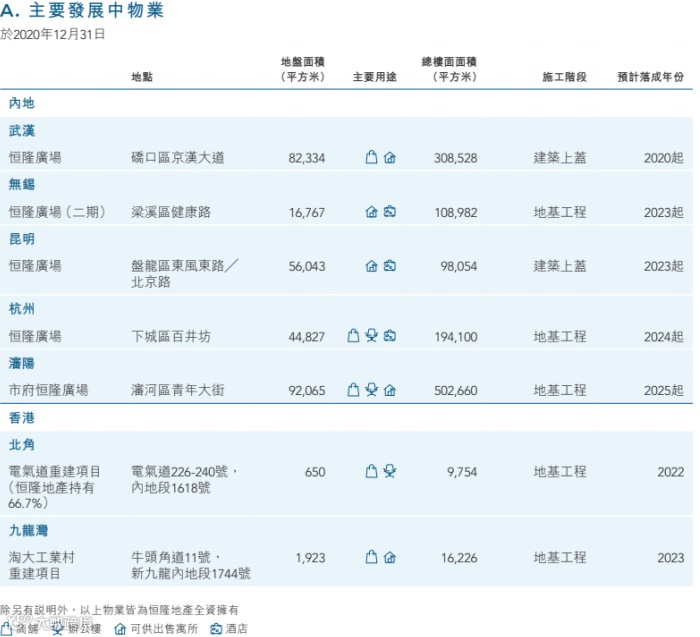Select the 瀋陽 city heading
The image size is (700, 637).
click(22, 363)
